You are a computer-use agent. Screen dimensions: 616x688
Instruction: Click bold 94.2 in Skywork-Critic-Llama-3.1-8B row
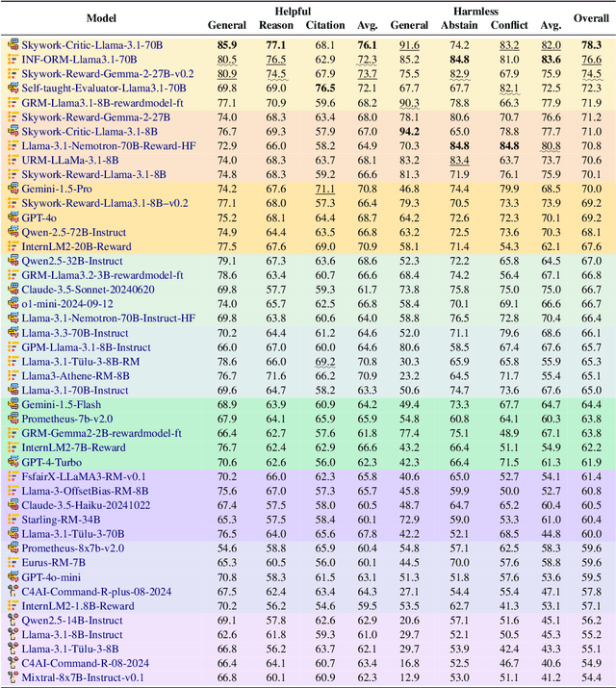click(x=409, y=131)
